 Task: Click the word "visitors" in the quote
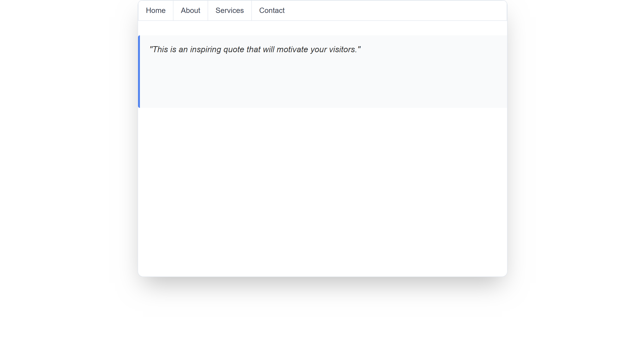point(342,49)
